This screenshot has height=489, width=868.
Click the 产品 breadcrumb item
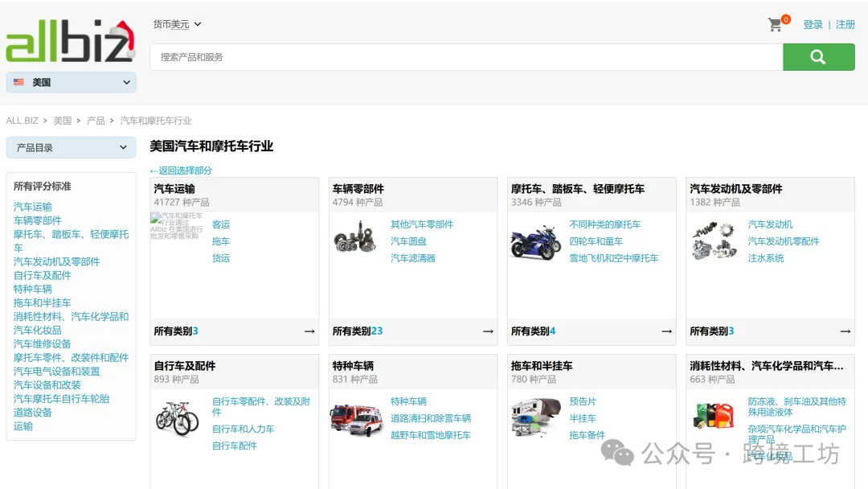tap(95, 120)
